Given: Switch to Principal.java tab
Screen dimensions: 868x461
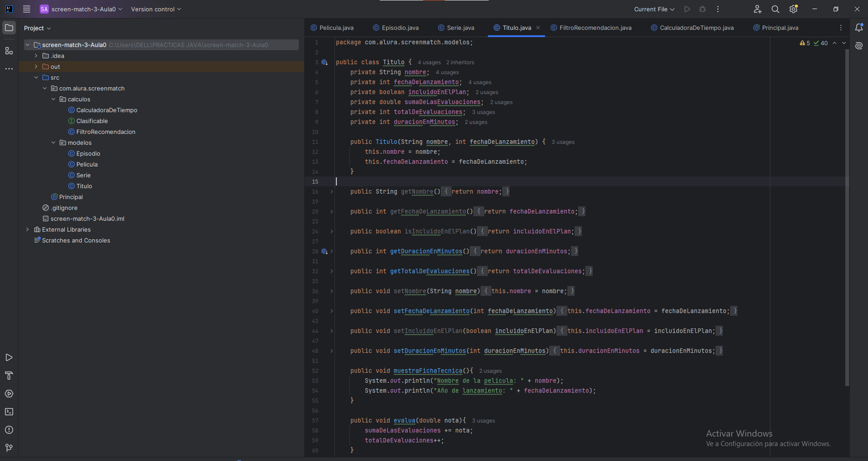Looking at the screenshot, I should (x=776, y=28).
